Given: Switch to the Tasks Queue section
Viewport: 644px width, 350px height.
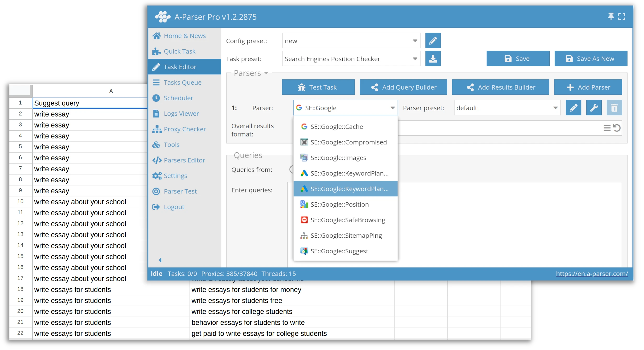Looking at the screenshot, I should tap(182, 82).
